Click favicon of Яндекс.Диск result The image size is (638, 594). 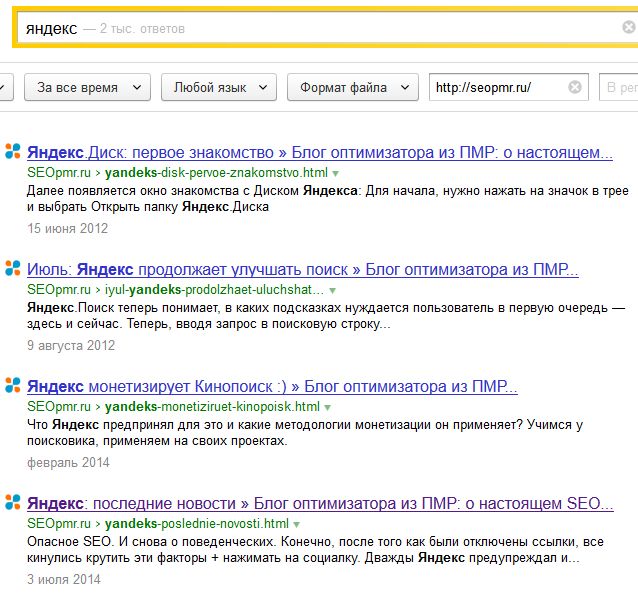(x=13, y=151)
